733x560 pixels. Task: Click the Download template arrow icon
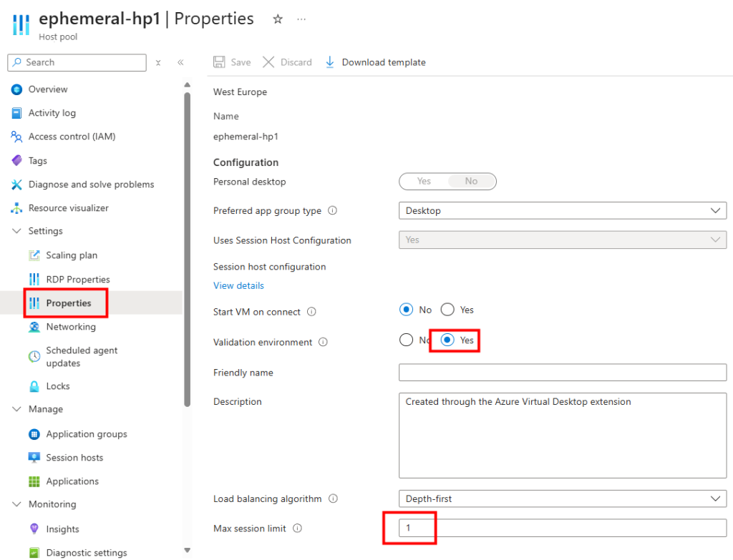point(329,62)
